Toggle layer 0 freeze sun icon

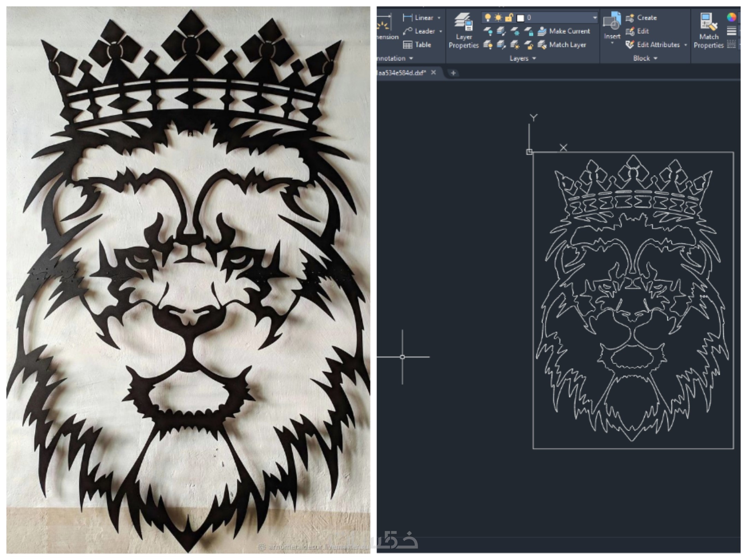coord(498,17)
